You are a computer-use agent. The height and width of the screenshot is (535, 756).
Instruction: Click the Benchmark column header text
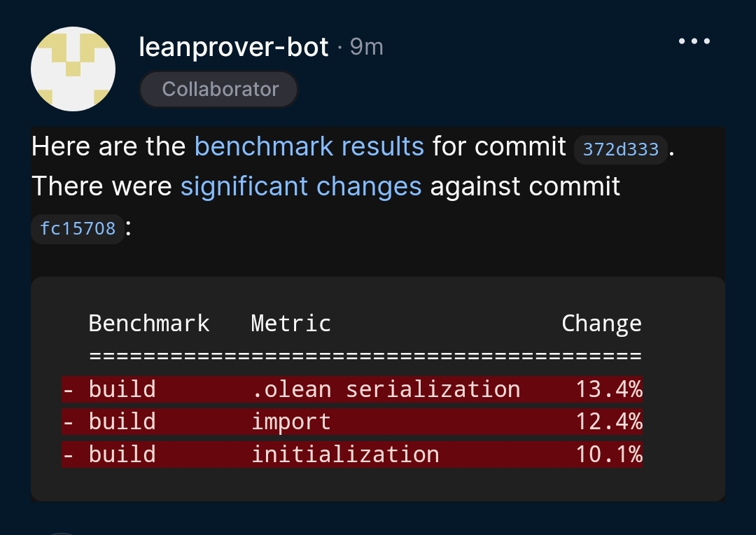[x=149, y=324]
